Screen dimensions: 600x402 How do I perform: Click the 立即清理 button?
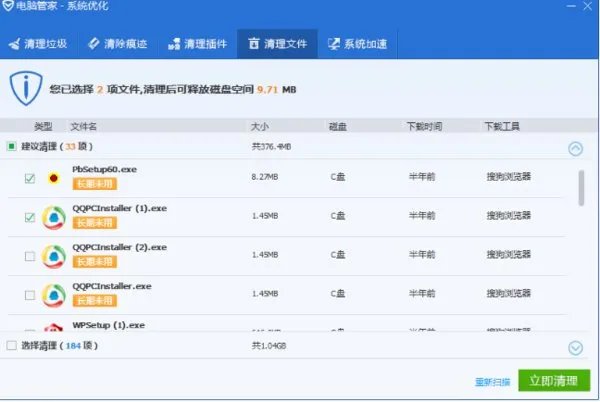click(x=554, y=380)
